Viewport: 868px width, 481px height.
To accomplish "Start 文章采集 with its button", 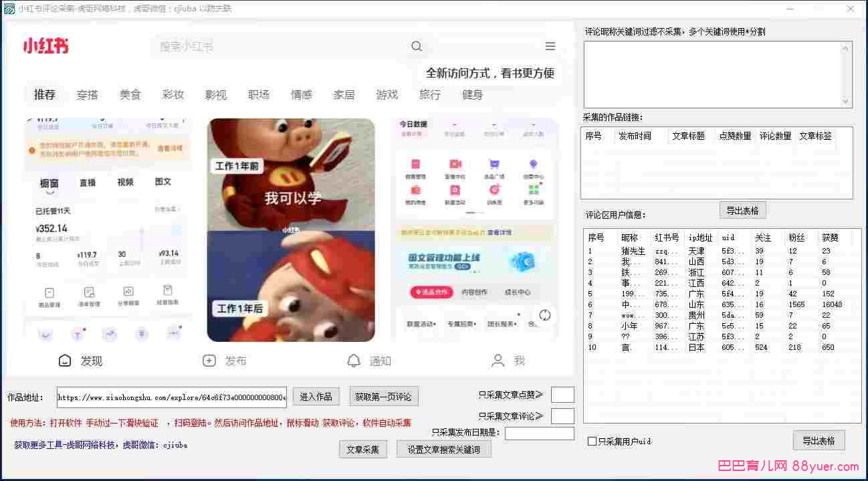I will pos(363,449).
